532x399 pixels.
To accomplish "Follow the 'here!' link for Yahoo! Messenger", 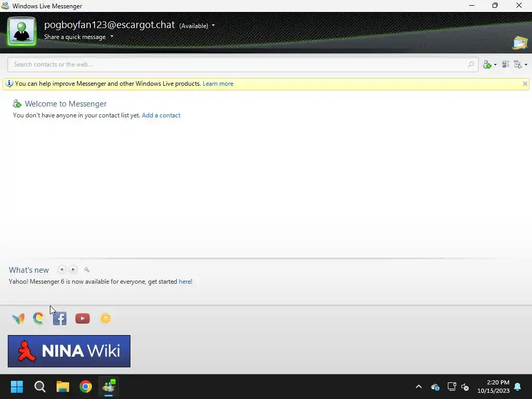I will [x=185, y=282].
